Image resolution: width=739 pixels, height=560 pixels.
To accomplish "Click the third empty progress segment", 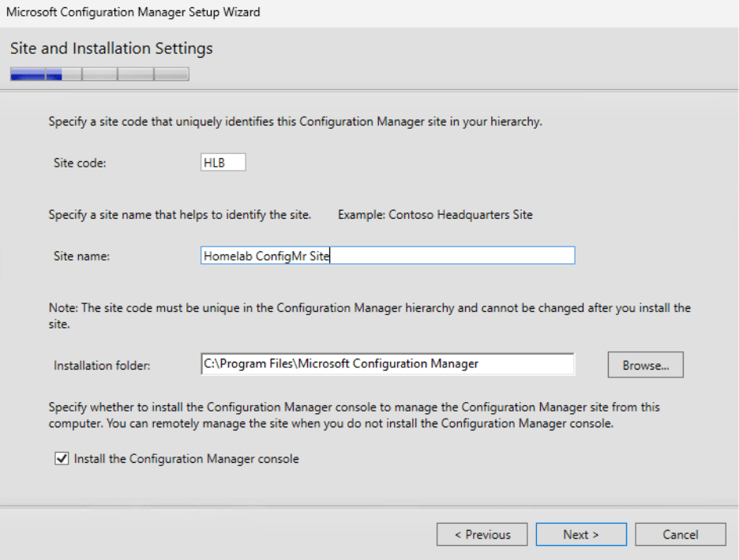I will [99, 73].
